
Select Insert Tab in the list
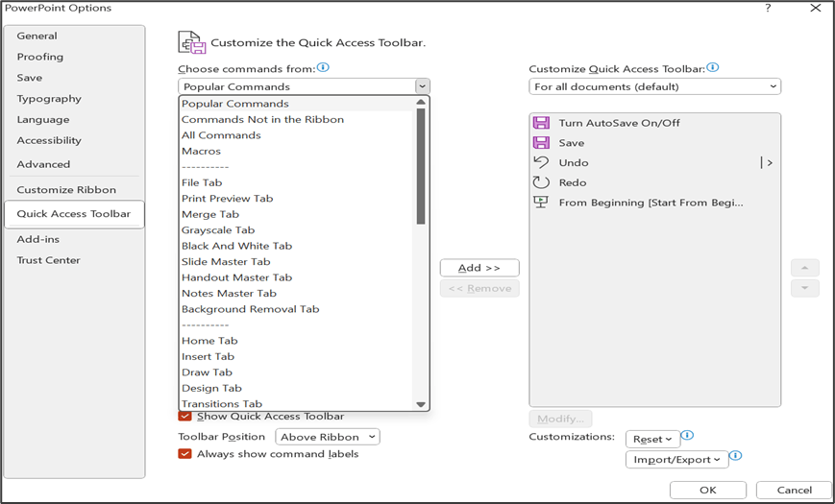[296, 356]
